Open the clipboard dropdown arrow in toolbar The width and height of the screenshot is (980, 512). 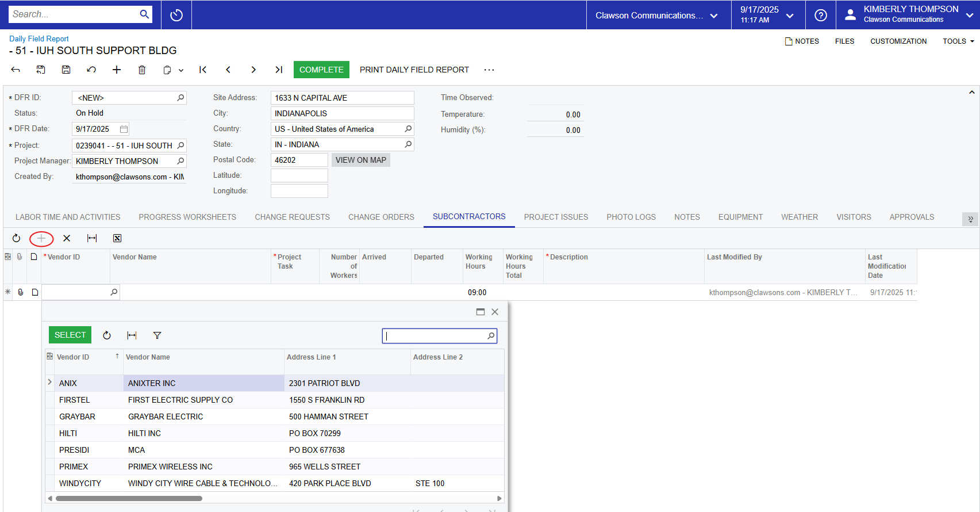(x=181, y=70)
